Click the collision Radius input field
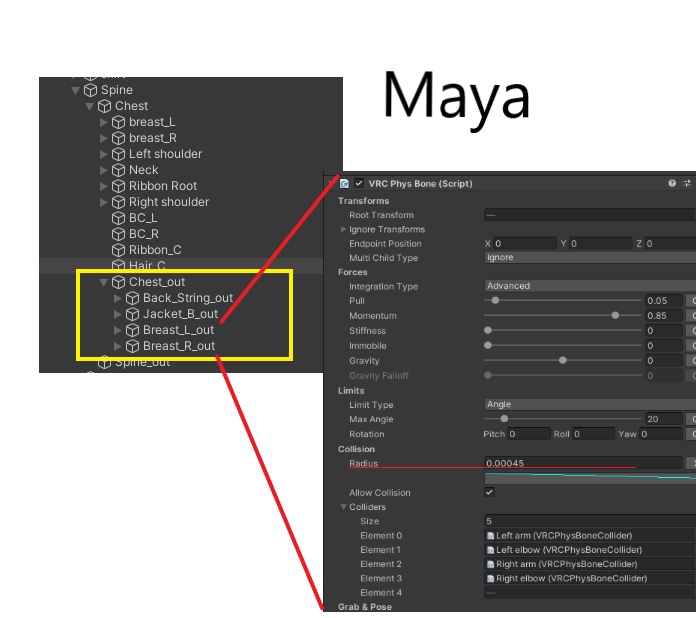 coord(583,463)
